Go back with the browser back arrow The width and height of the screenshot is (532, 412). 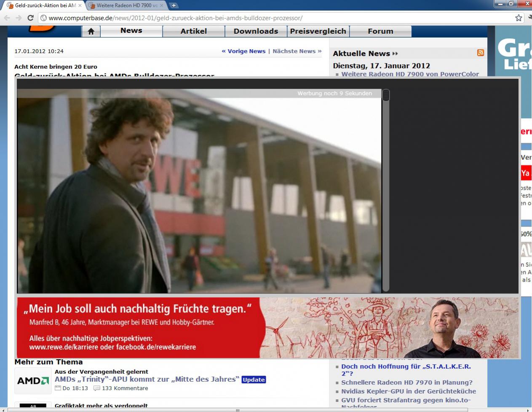(7, 18)
